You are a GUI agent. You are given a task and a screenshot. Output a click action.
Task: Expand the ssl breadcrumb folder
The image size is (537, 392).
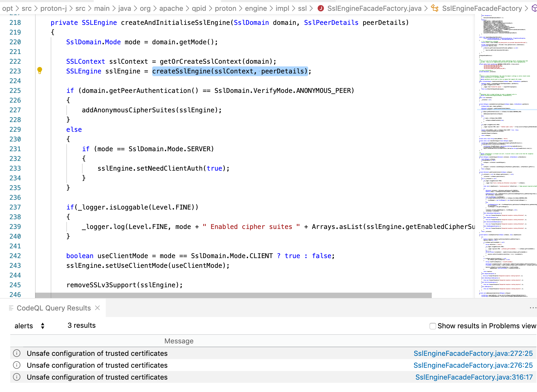302,8
